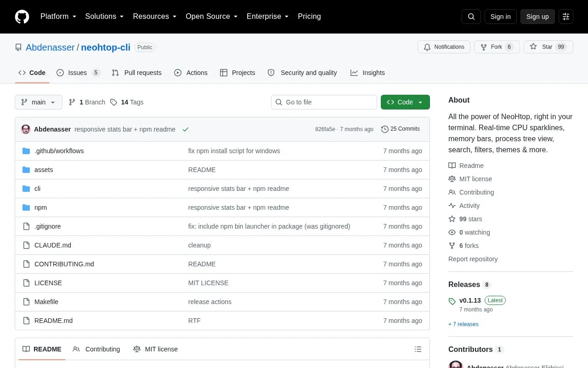This screenshot has width=588, height=368.
Task: Click the 826fa5e commit hash
Action: click(325, 129)
